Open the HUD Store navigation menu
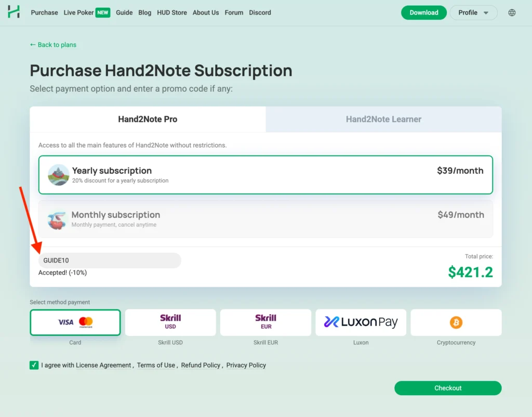The height and width of the screenshot is (417, 532). pyautogui.click(x=171, y=12)
